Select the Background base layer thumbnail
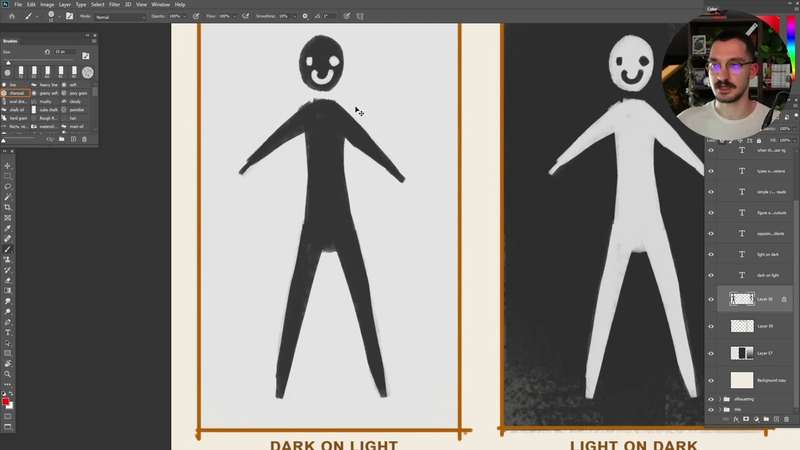 click(x=742, y=380)
